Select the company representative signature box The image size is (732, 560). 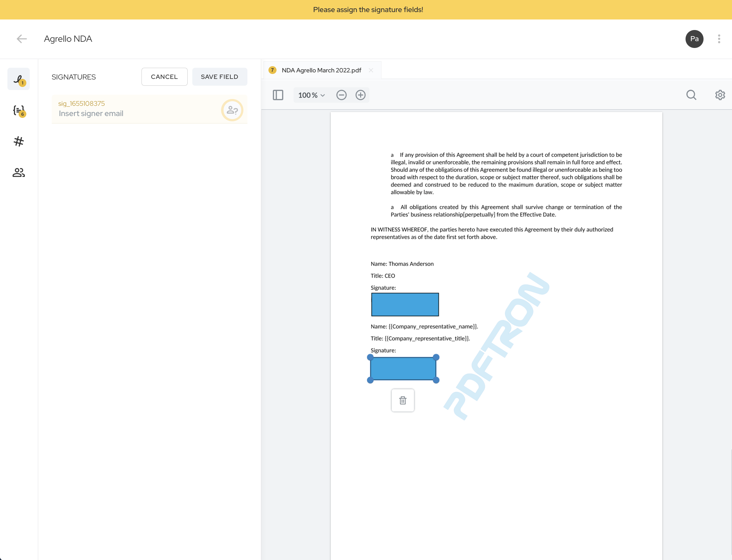coord(403,369)
